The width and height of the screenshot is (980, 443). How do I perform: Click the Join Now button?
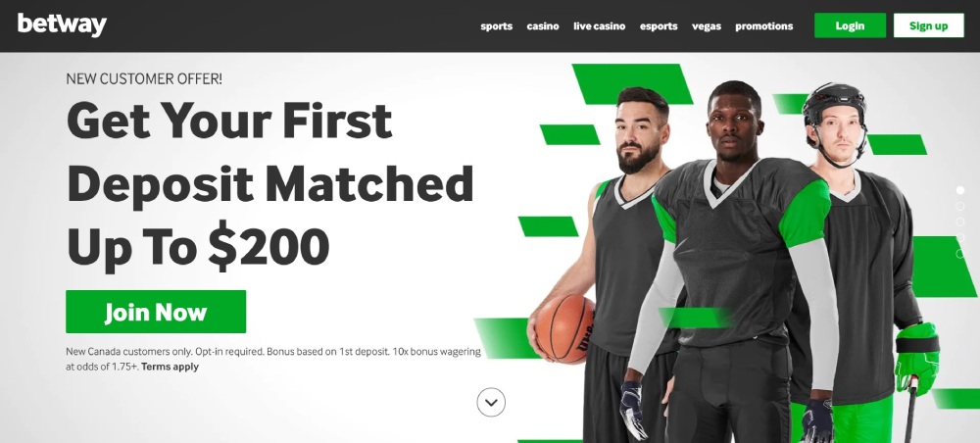156,312
